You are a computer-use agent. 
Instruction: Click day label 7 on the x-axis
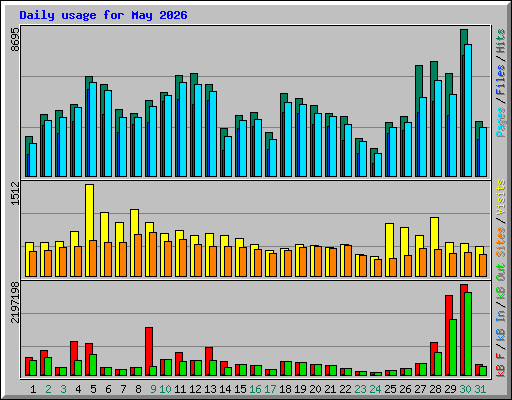click(x=123, y=389)
